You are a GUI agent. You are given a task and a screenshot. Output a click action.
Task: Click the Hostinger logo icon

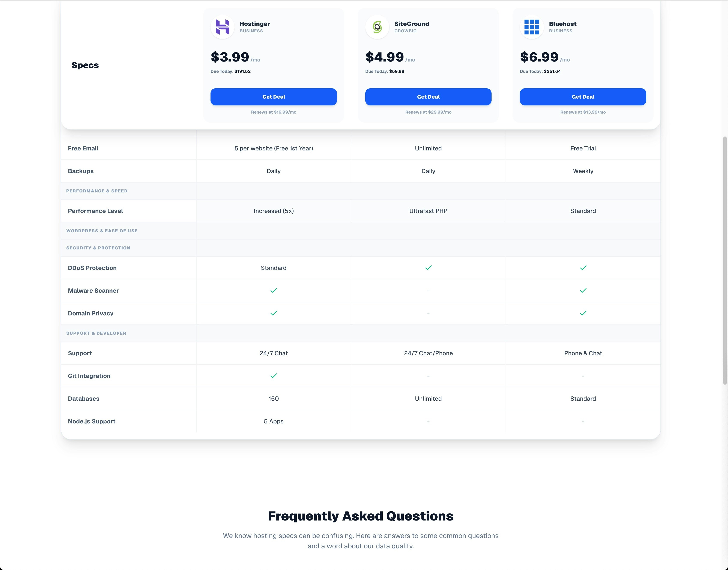(x=222, y=27)
